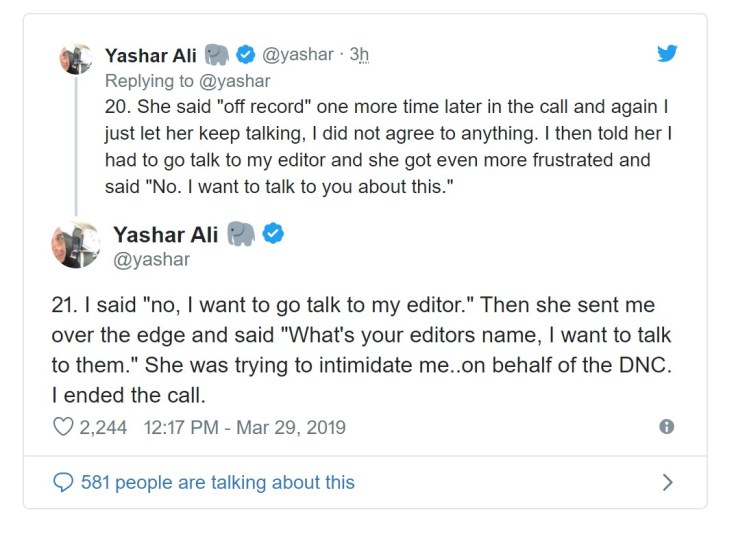The height and width of the screenshot is (534, 736).
Task: Click the Twitter bird logo
Action: click(667, 54)
